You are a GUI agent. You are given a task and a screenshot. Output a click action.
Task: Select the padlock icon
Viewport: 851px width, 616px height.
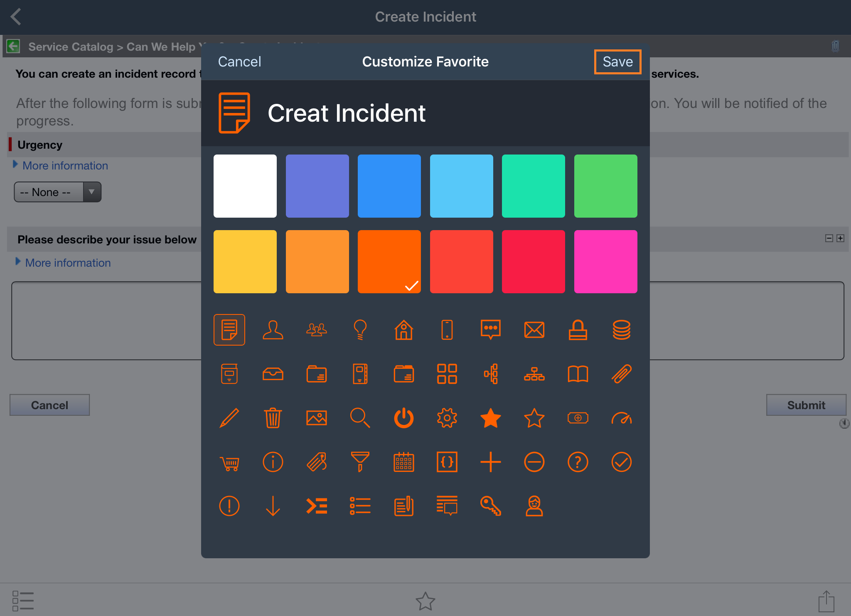click(x=578, y=330)
